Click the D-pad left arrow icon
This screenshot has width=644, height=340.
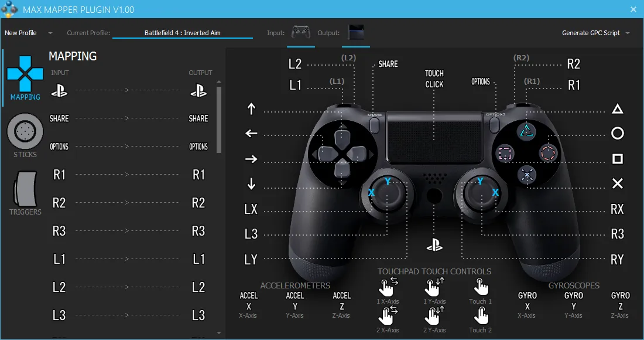(251, 133)
